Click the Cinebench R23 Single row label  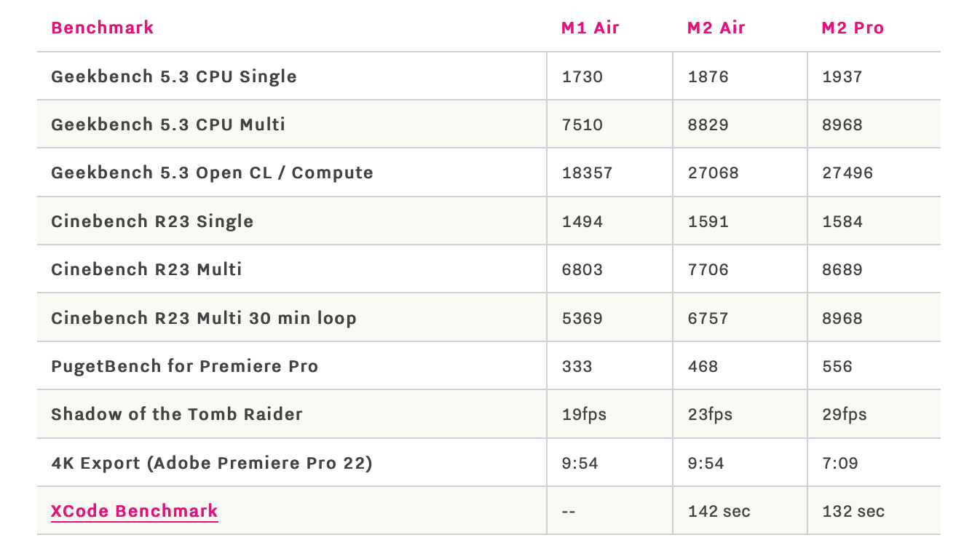click(x=152, y=221)
